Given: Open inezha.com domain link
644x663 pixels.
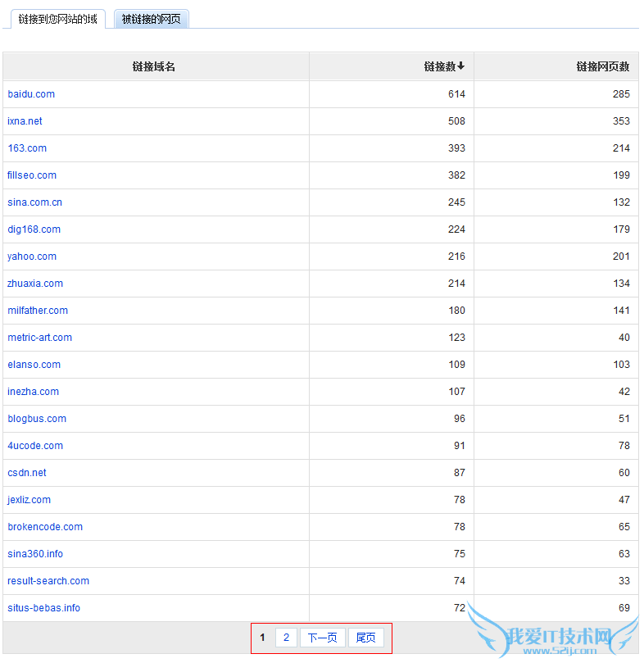Looking at the screenshot, I should click(33, 392).
